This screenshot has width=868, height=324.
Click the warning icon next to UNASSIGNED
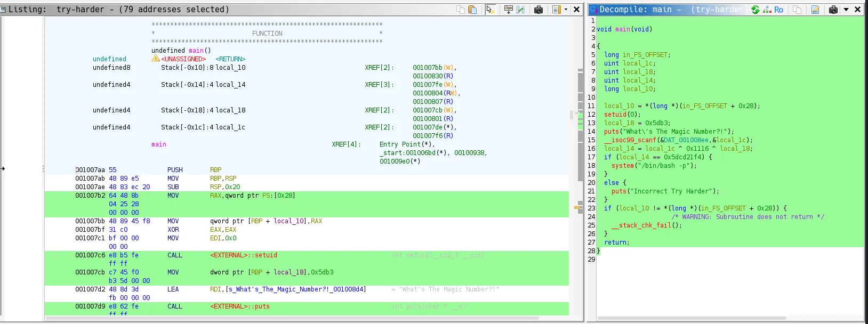click(156, 59)
